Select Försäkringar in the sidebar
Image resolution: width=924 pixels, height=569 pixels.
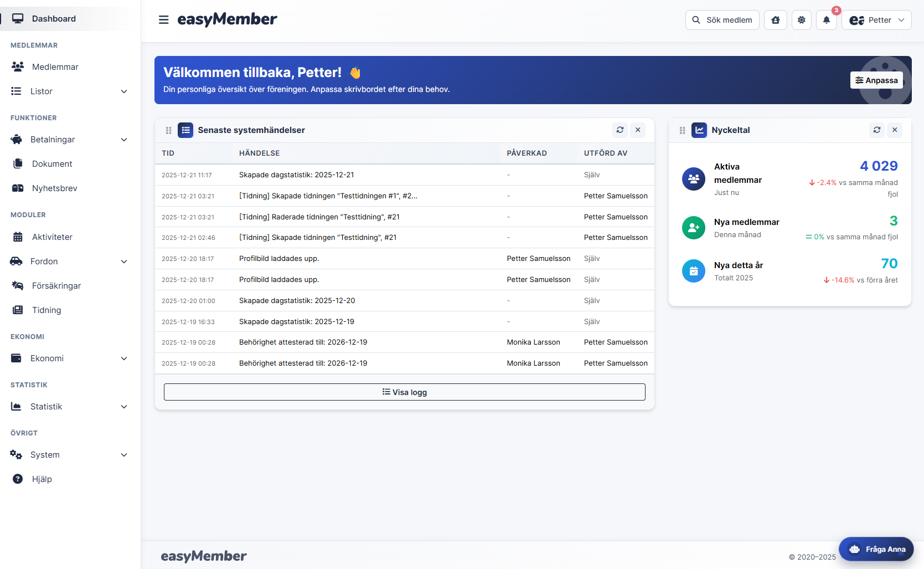(x=56, y=285)
